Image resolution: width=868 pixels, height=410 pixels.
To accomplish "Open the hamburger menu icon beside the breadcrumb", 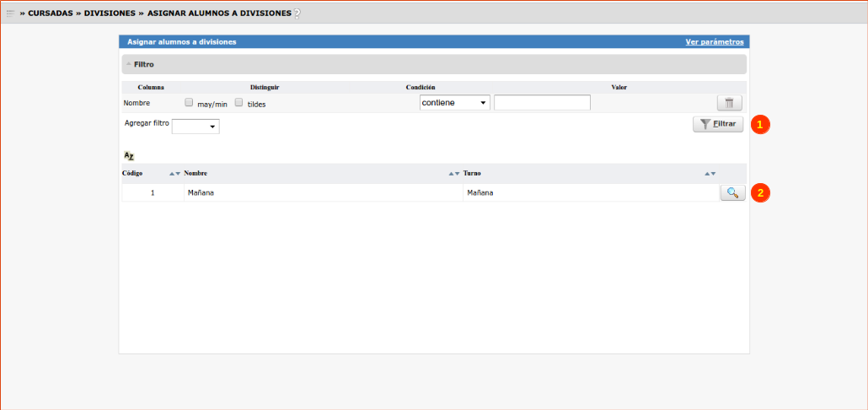I will tap(10, 13).
